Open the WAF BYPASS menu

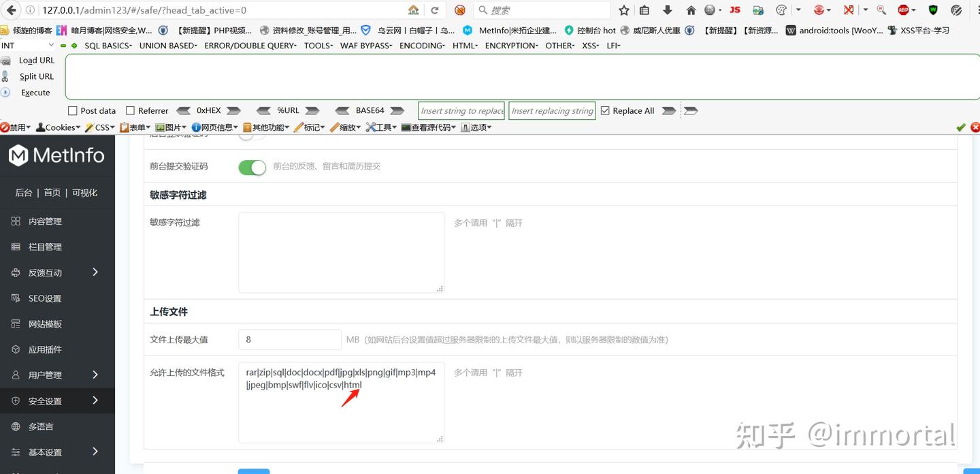pyautogui.click(x=366, y=46)
